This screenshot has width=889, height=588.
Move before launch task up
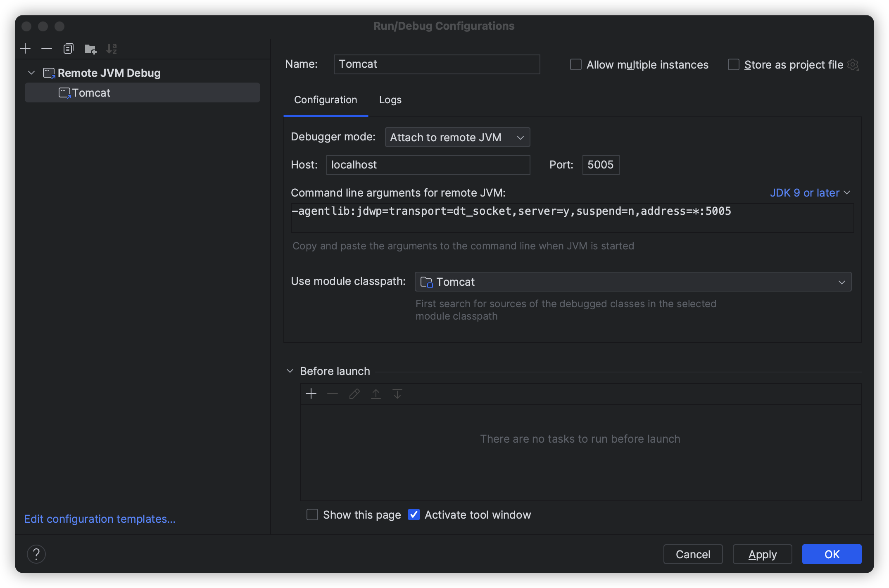click(x=376, y=394)
